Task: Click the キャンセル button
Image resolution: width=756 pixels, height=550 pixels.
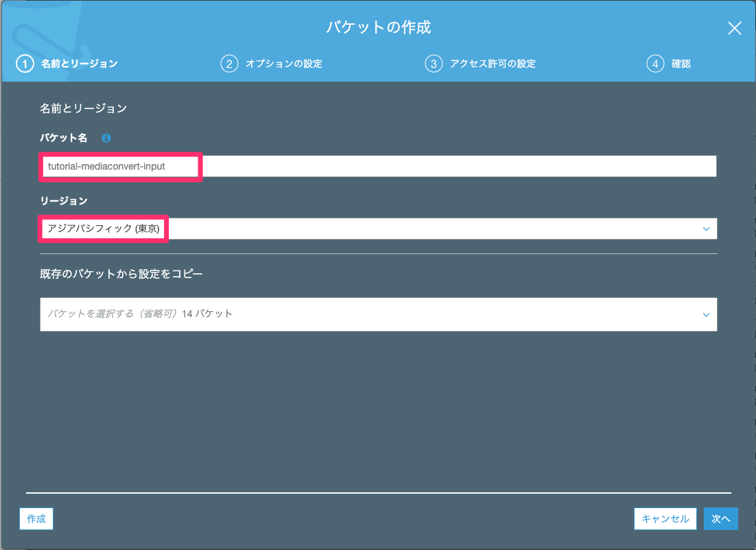Action: click(x=665, y=518)
